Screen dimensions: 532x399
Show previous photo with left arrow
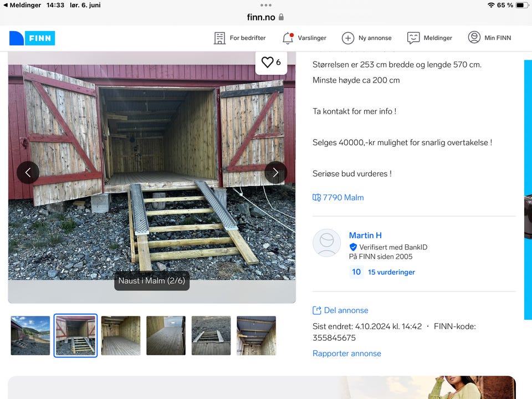tap(28, 172)
